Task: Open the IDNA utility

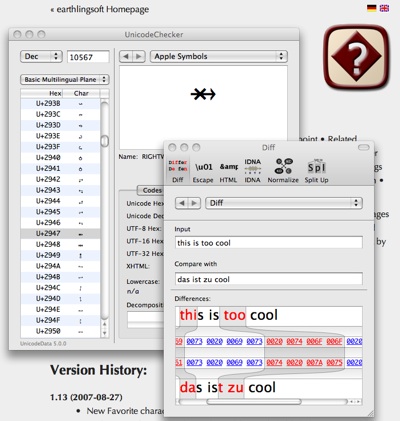Action: coord(252,170)
